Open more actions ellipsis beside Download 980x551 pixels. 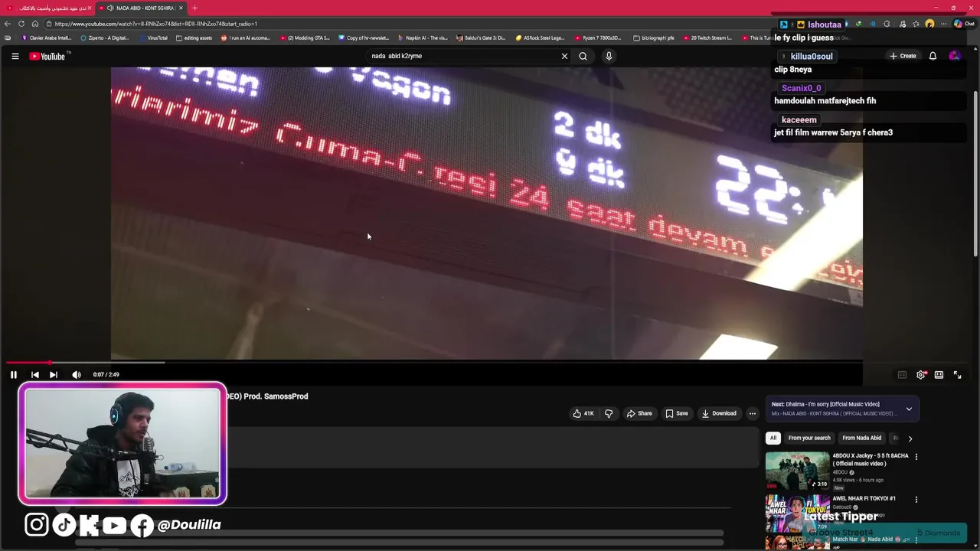(752, 413)
